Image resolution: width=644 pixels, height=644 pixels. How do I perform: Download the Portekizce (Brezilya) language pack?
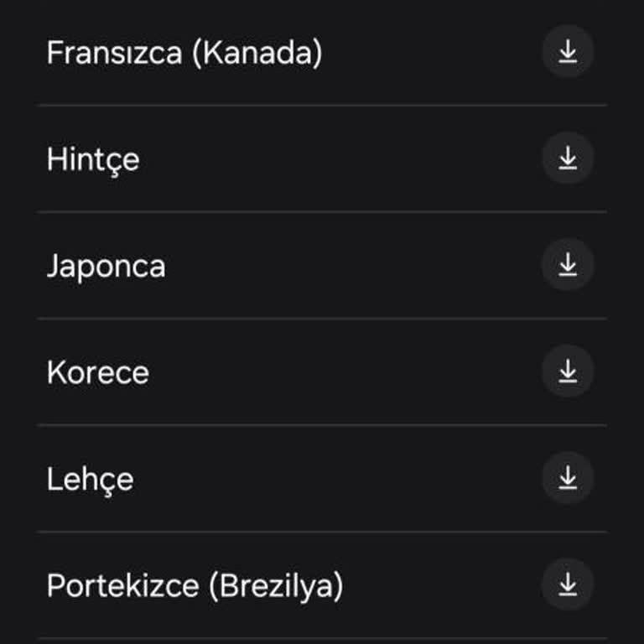click(x=568, y=584)
